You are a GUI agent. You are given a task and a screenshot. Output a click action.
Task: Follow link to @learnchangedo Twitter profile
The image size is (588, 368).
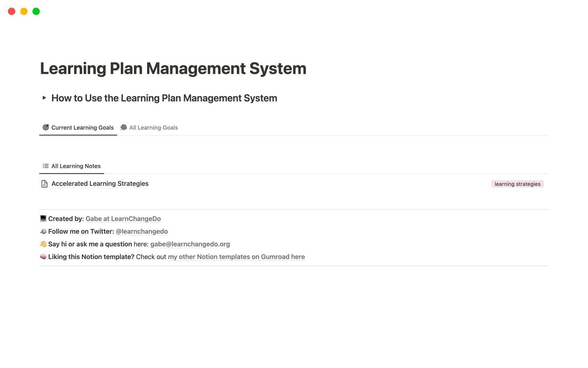(x=141, y=231)
